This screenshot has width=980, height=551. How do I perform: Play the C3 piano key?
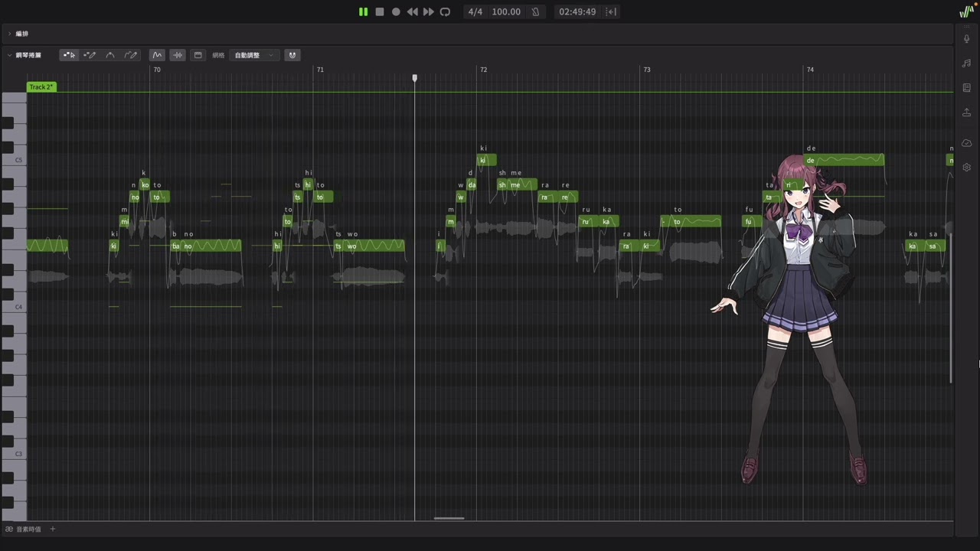[x=14, y=454]
